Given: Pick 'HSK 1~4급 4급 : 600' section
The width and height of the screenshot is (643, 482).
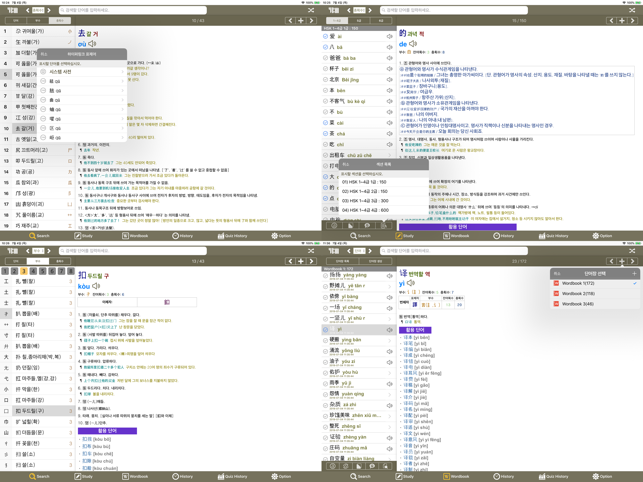Looking at the screenshot, I should click(x=364, y=210).
